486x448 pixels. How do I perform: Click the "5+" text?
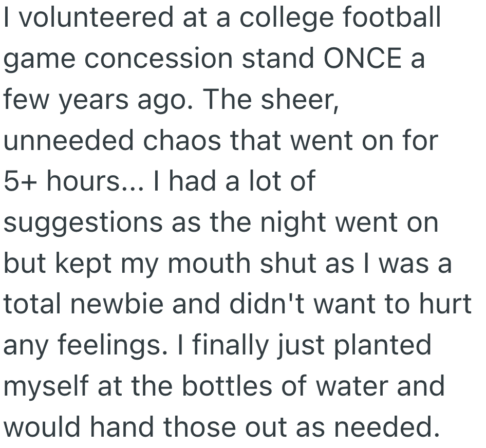(x=20, y=182)
